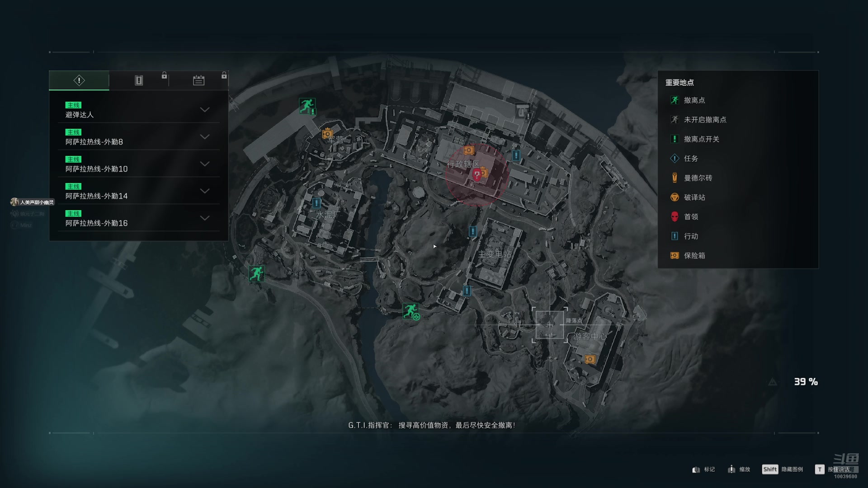Image resolution: width=868 pixels, height=488 pixels.
Task: Open the locked calendar tab
Action: click(199, 80)
